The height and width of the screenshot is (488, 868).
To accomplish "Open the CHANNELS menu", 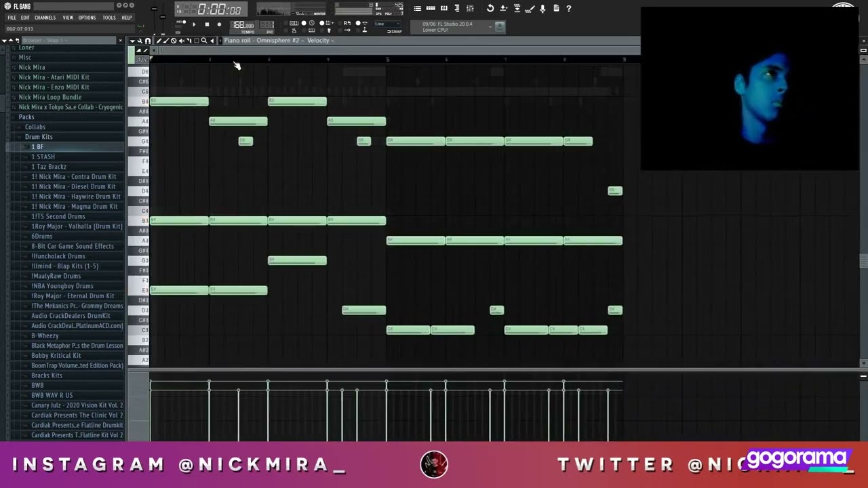I will pyautogui.click(x=45, y=18).
